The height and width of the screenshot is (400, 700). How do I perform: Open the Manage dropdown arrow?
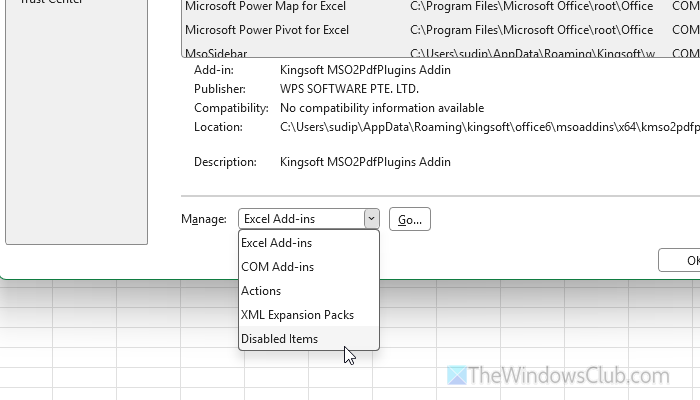pos(371,219)
